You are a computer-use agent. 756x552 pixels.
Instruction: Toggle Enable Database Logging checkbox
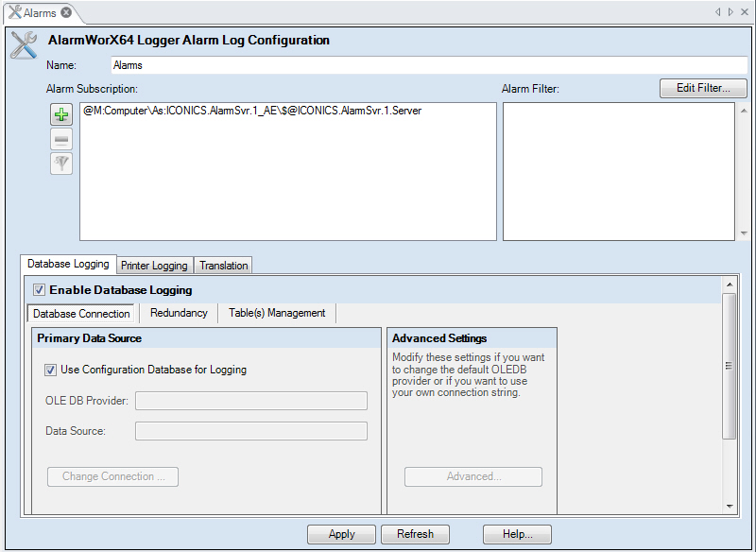39,290
